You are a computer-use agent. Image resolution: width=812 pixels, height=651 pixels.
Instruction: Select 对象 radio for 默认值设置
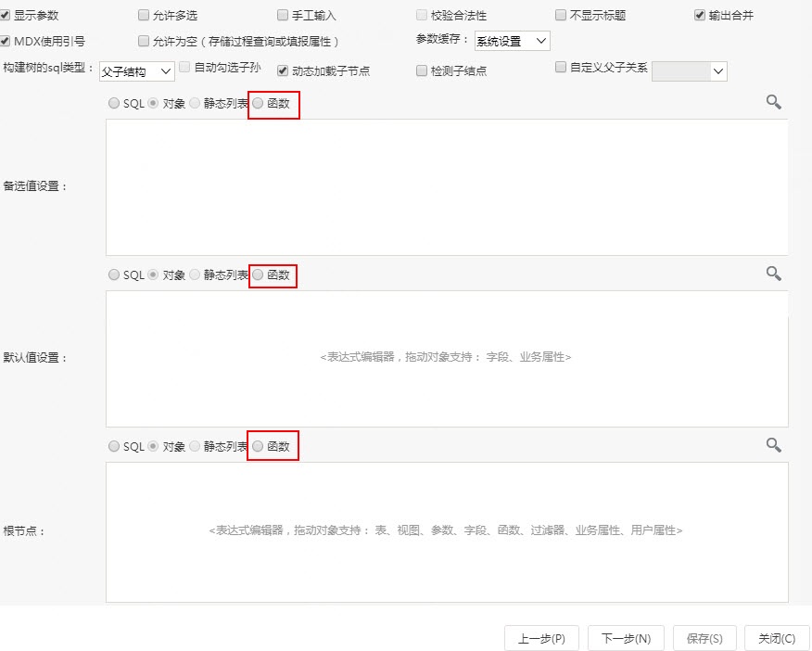point(153,274)
